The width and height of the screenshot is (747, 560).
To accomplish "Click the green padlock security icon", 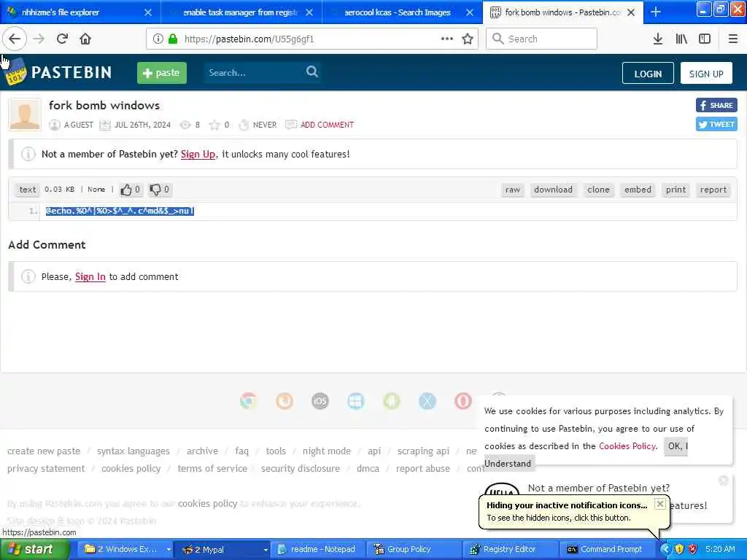I will 173,39.
